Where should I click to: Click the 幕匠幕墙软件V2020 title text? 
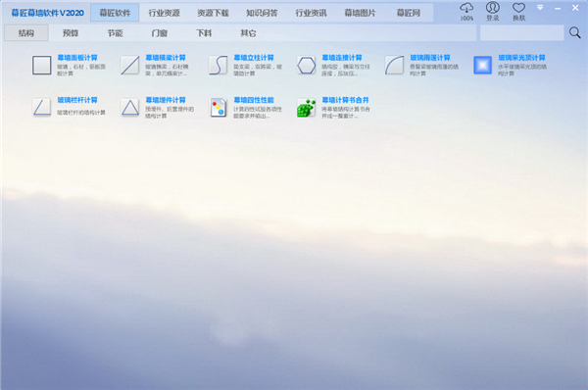click(47, 13)
